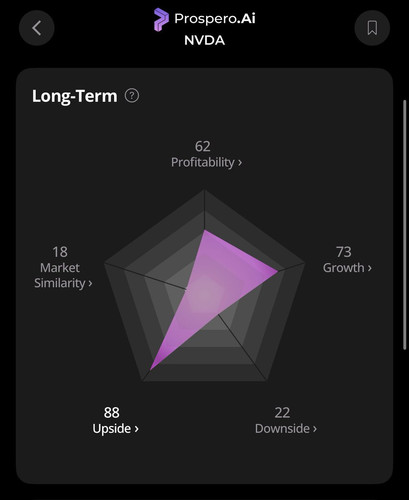Viewport: 409px width, 500px height.
Task: Expand the Upside chevron arrow
Action: tap(136, 429)
